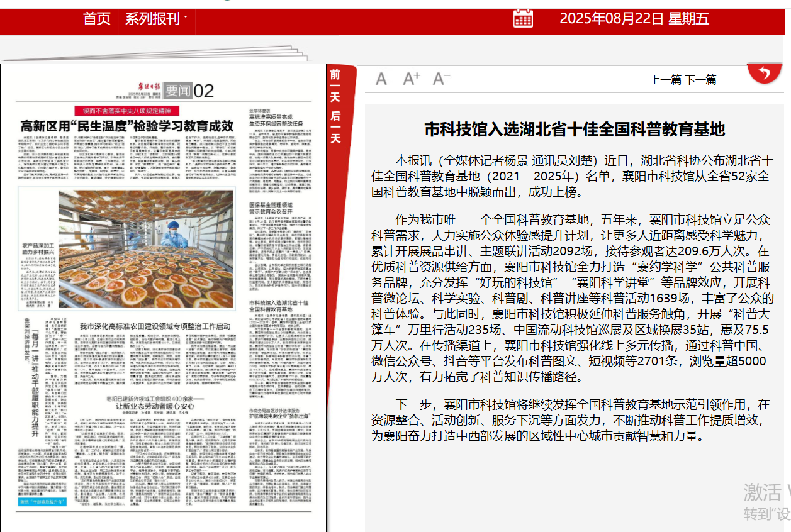Go to next article via 下一篇
Viewport: 791px width, 532px height.
[702, 79]
